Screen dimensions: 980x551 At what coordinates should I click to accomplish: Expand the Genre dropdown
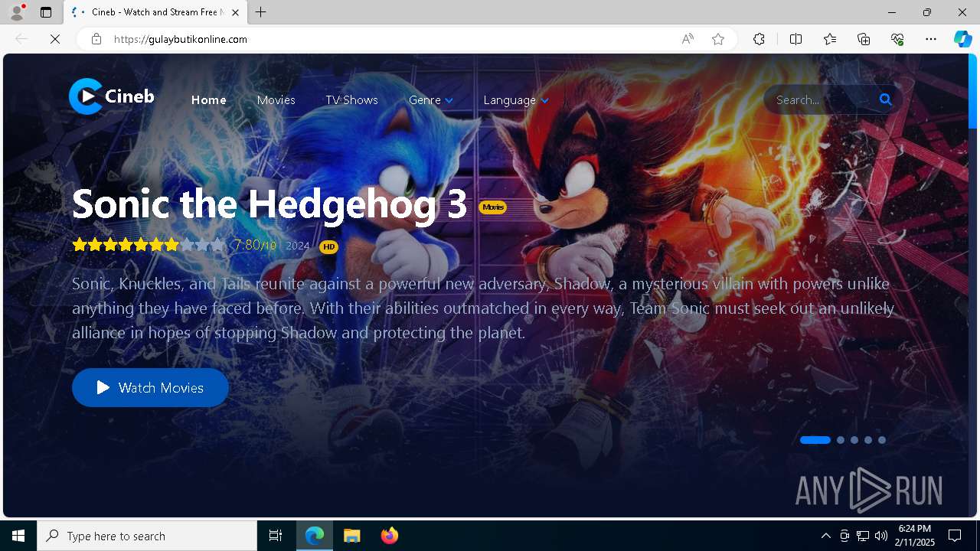coord(431,100)
